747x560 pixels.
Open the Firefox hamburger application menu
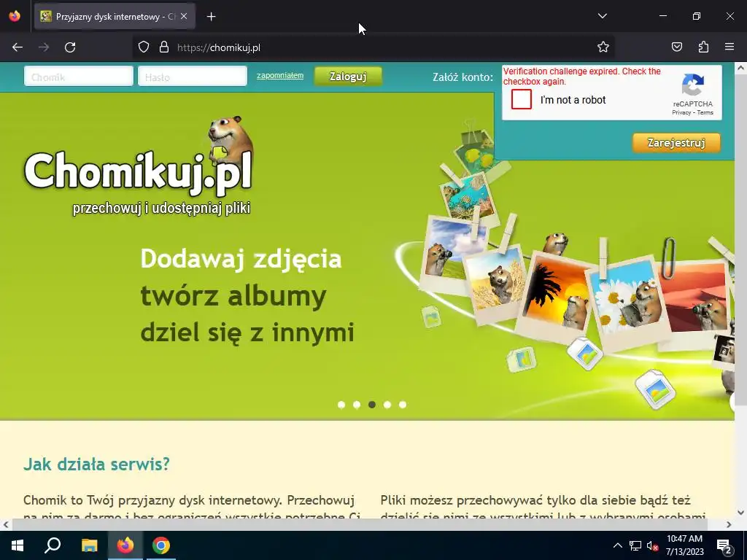[x=729, y=47]
